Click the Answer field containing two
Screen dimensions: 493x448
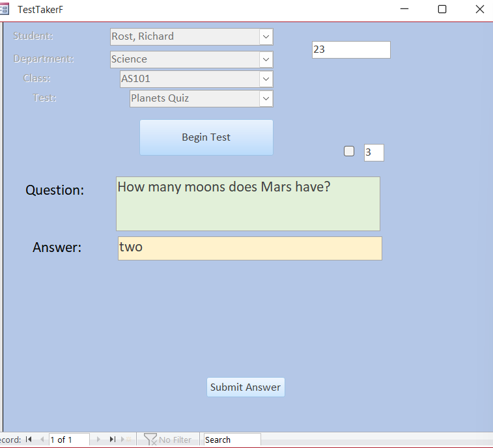pos(249,248)
